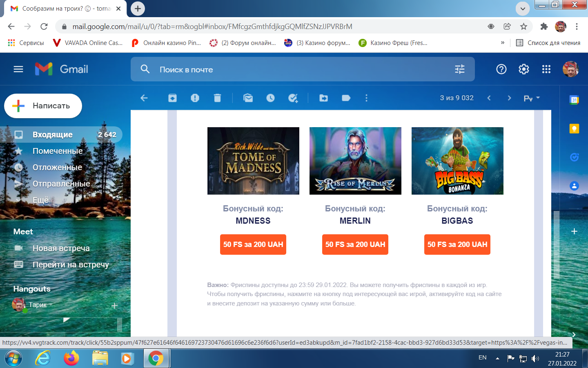Open Google Contacts side panel
This screenshot has width=588, height=368.
tap(574, 186)
